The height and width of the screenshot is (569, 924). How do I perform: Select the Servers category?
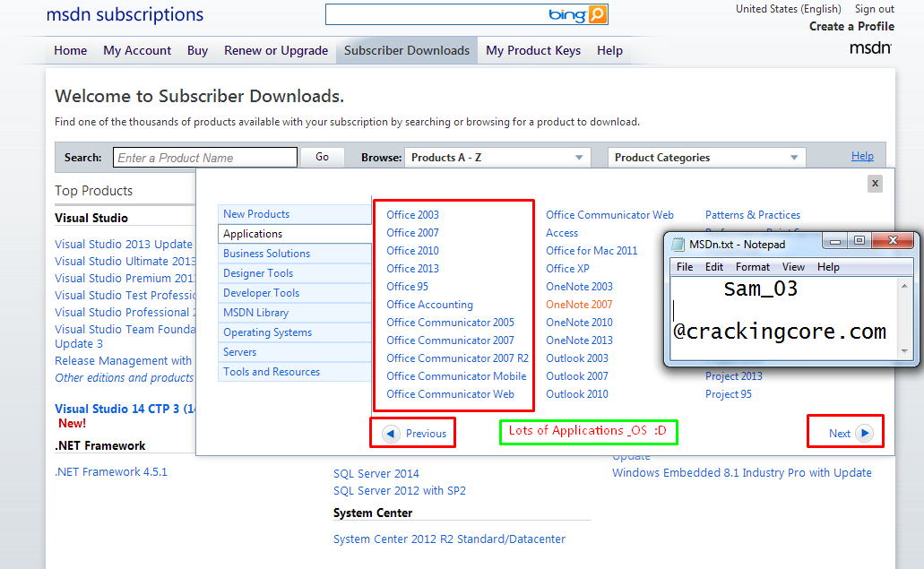click(295, 352)
